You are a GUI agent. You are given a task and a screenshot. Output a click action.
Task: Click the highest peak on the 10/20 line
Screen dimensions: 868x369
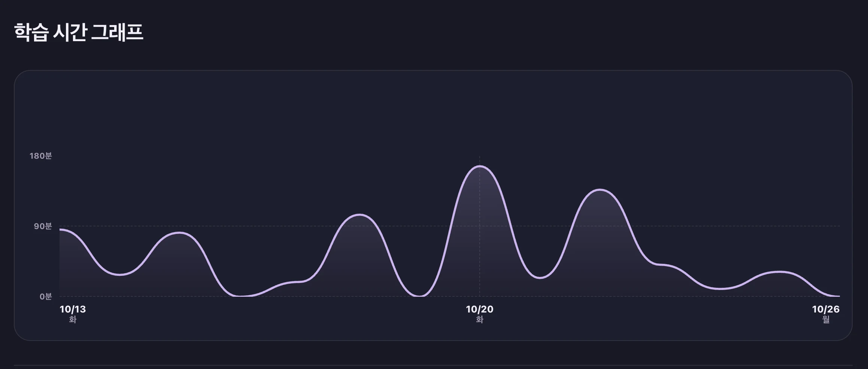click(480, 166)
